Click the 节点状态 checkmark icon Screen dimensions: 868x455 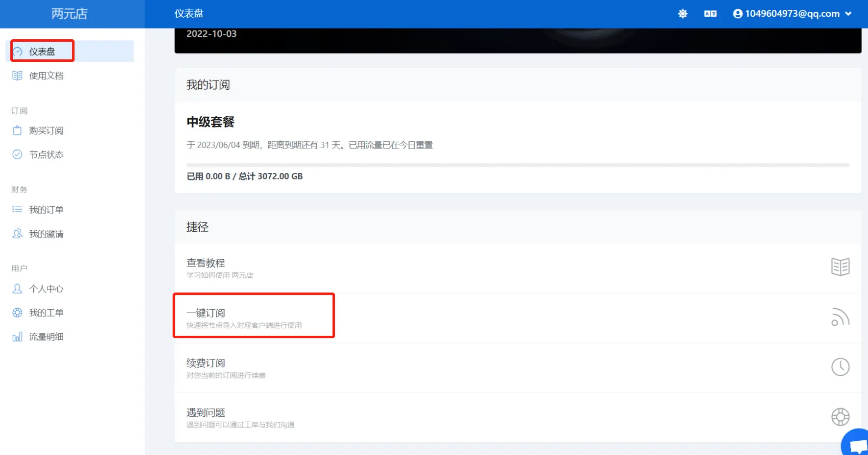(x=17, y=155)
